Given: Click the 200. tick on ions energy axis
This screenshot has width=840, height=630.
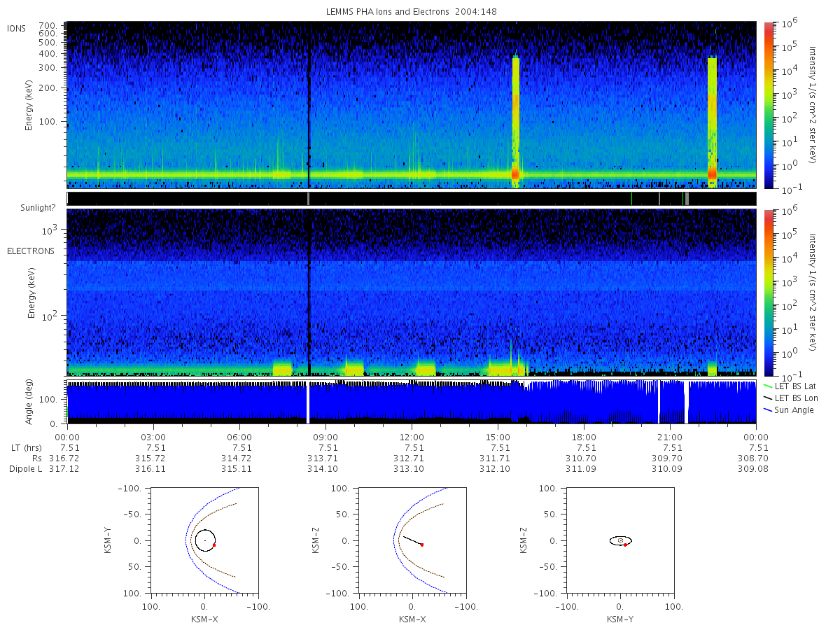Looking at the screenshot, I should click(48, 89).
